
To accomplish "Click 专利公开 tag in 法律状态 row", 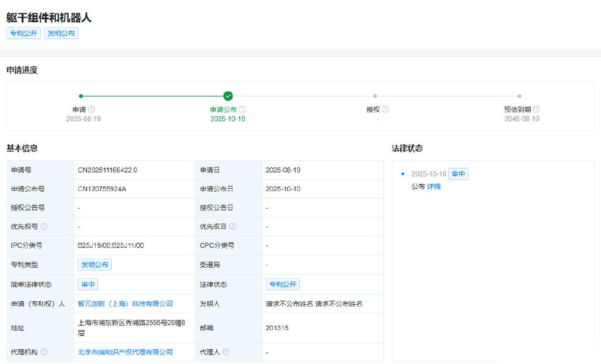I will point(283,284).
